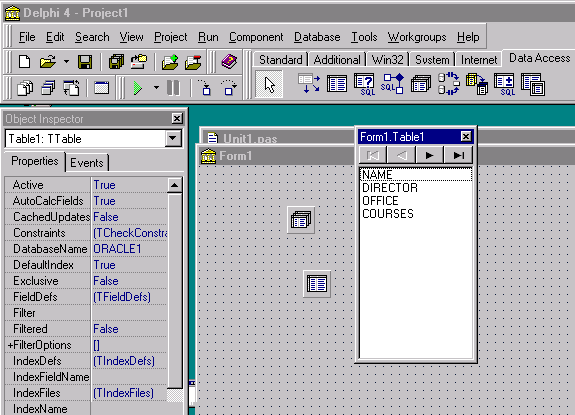Click the Save floppy disk icon
The width and height of the screenshot is (575, 415).
pos(85,62)
